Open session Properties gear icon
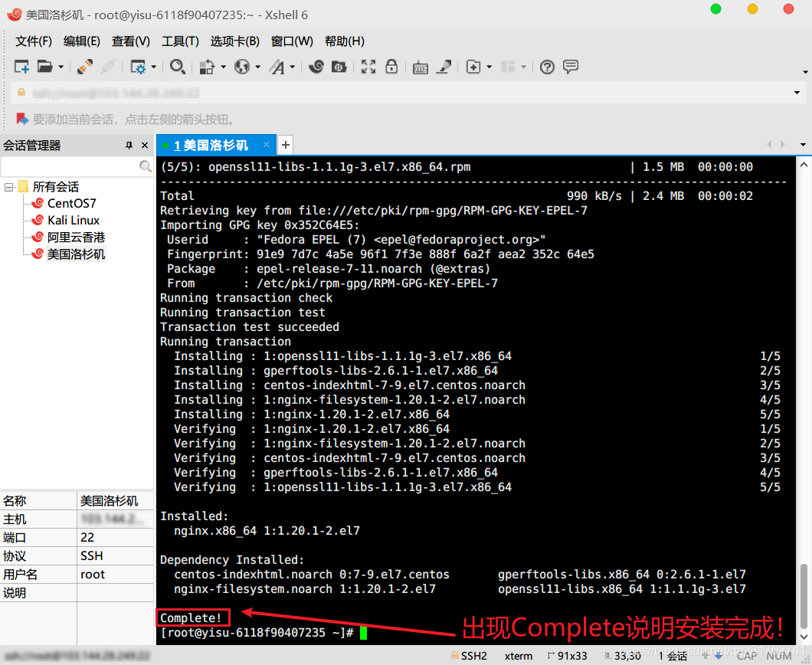 click(x=138, y=67)
